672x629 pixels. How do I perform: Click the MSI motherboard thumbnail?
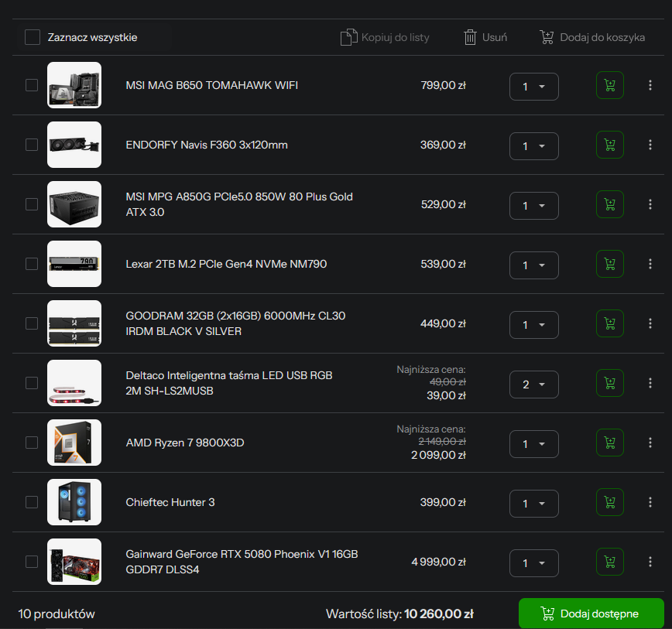(74, 85)
